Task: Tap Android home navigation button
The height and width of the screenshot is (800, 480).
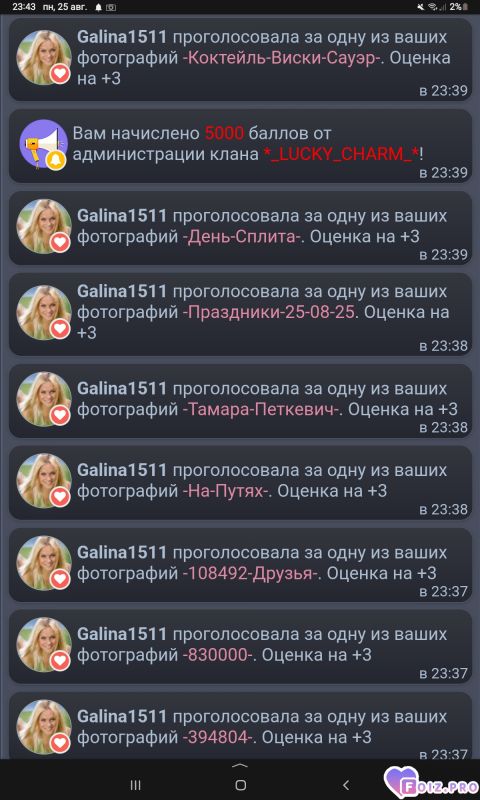Action: [x=241, y=785]
